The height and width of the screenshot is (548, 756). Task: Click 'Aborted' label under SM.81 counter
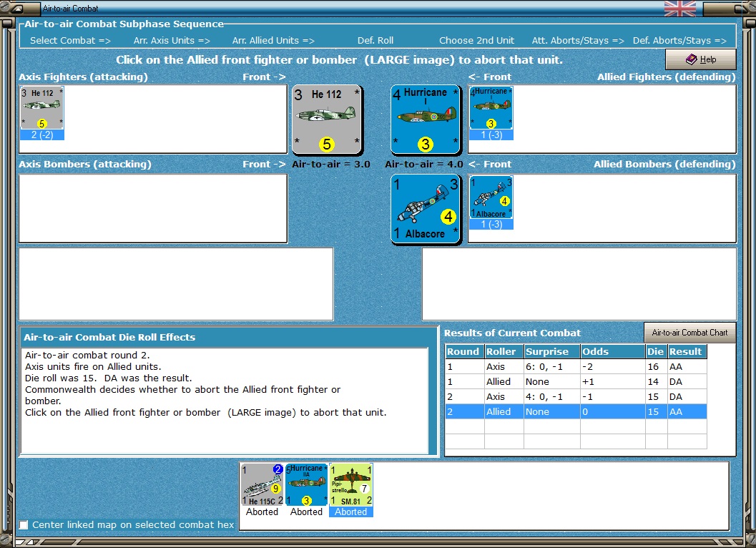(x=351, y=512)
